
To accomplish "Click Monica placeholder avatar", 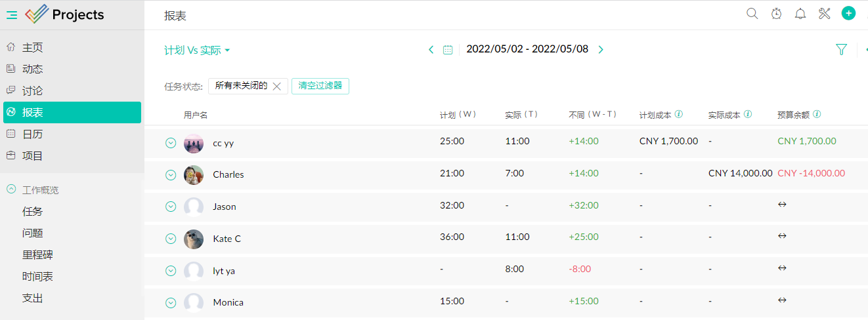I will [x=194, y=302].
